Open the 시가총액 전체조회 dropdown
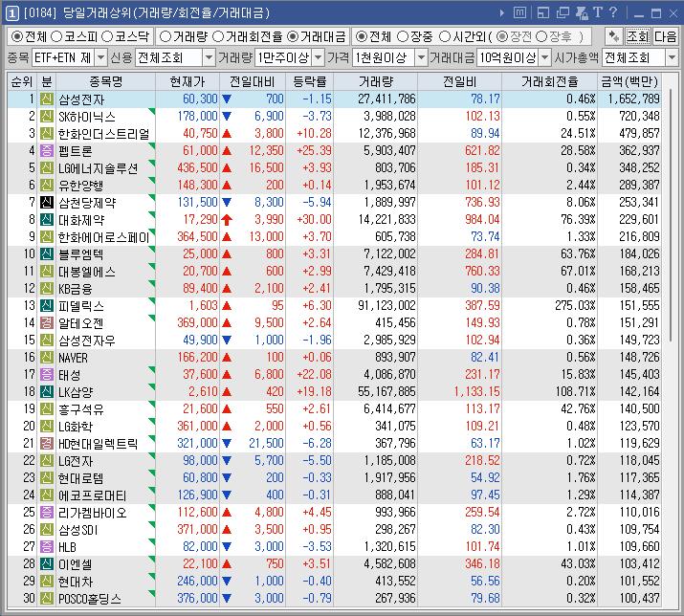The height and width of the screenshot is (616, 684). tap(672, 57)
